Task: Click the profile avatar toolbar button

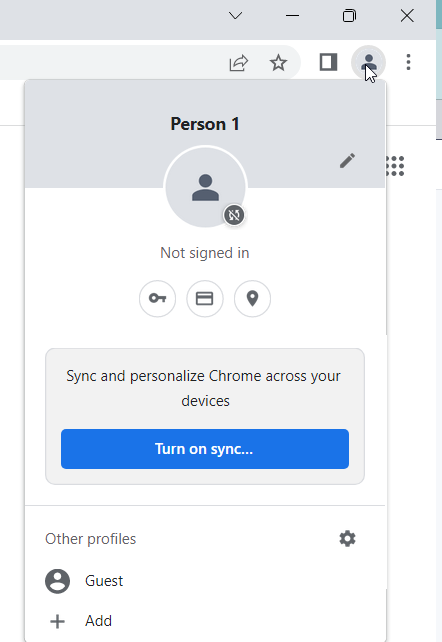Action: 368,62
